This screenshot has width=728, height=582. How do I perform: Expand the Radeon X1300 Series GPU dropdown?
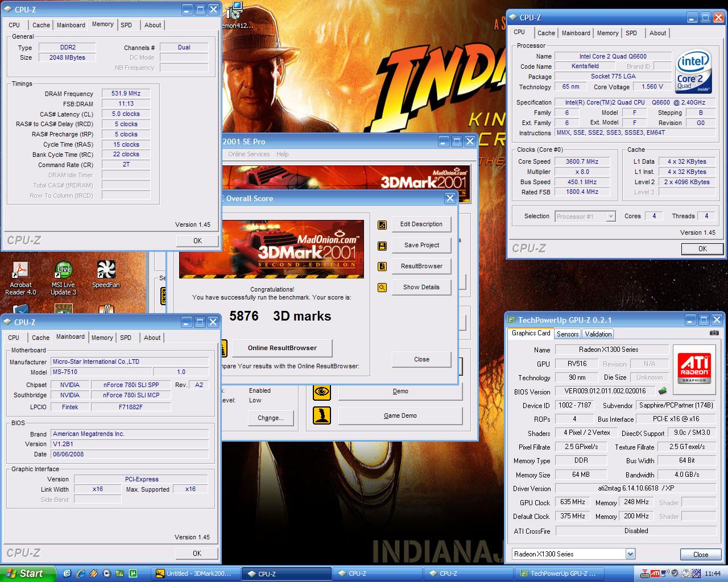tap(630, 554)
